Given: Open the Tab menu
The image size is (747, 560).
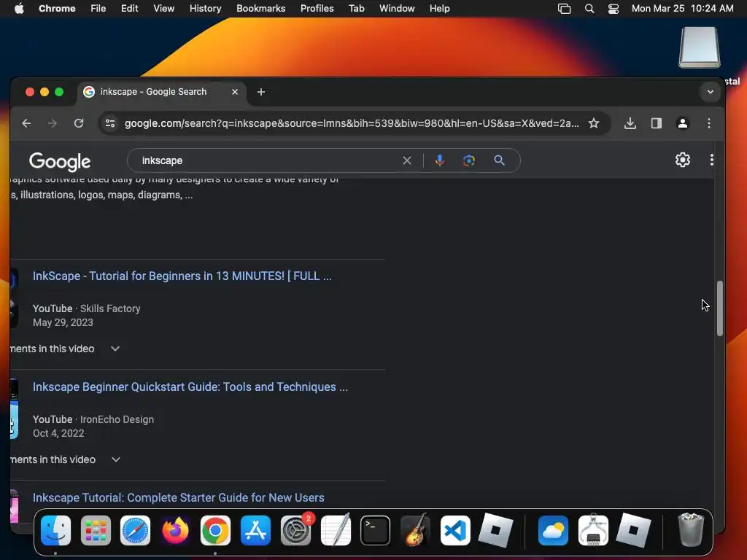Looking at the screenshot, I should [x=356, y=9].
